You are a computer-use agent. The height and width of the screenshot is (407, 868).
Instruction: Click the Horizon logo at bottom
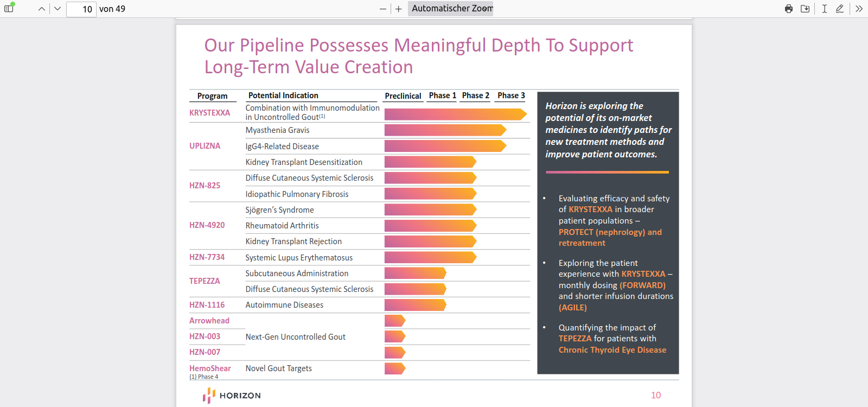click(x=232, y=396)
